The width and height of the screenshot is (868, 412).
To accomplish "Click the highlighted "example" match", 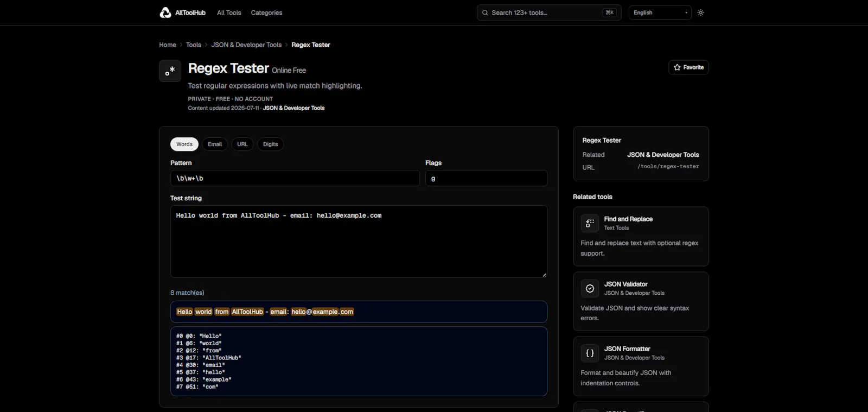I will click(325, 312).
